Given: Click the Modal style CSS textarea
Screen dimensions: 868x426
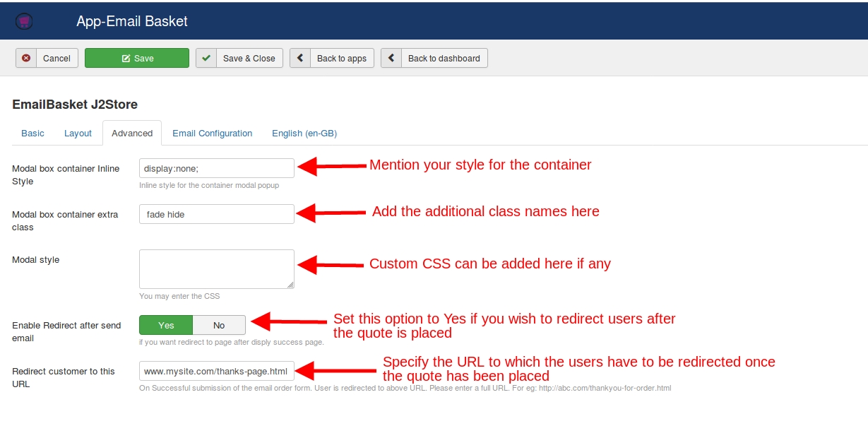Looking at the screenshot, I should point(216,268).
